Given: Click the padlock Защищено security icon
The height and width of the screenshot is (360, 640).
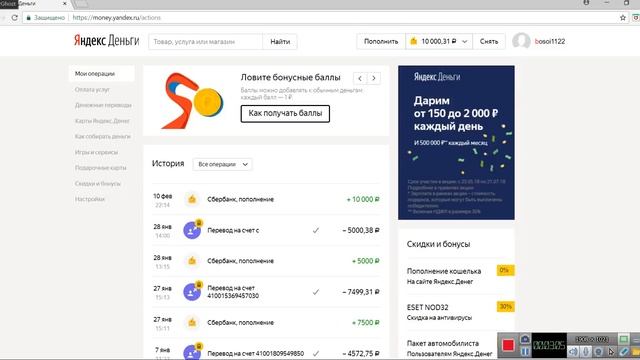Looking at the screenshot, I should [x=29, y=18].
